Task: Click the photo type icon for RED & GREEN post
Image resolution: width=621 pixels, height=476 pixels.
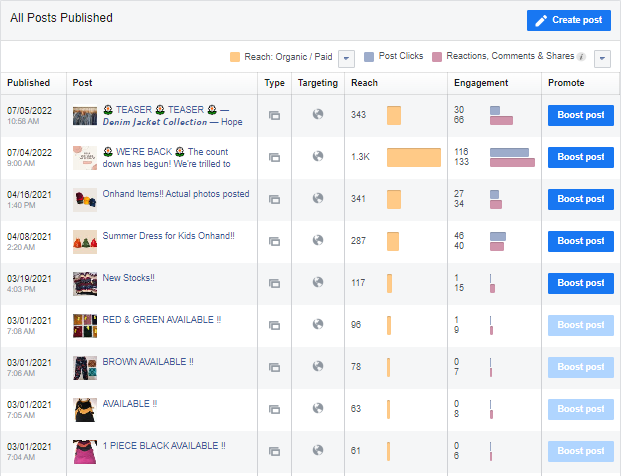Action: [x=274, y=325]
